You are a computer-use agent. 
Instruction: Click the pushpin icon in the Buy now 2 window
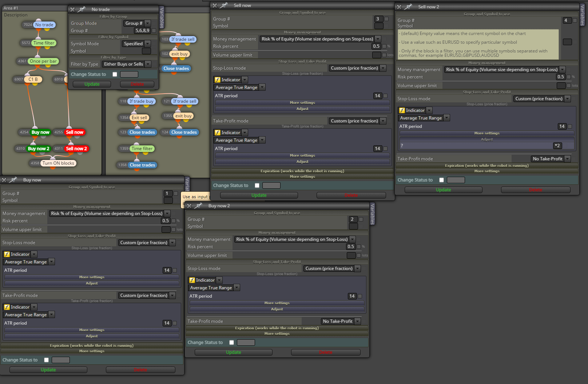(x=198, y=205)
